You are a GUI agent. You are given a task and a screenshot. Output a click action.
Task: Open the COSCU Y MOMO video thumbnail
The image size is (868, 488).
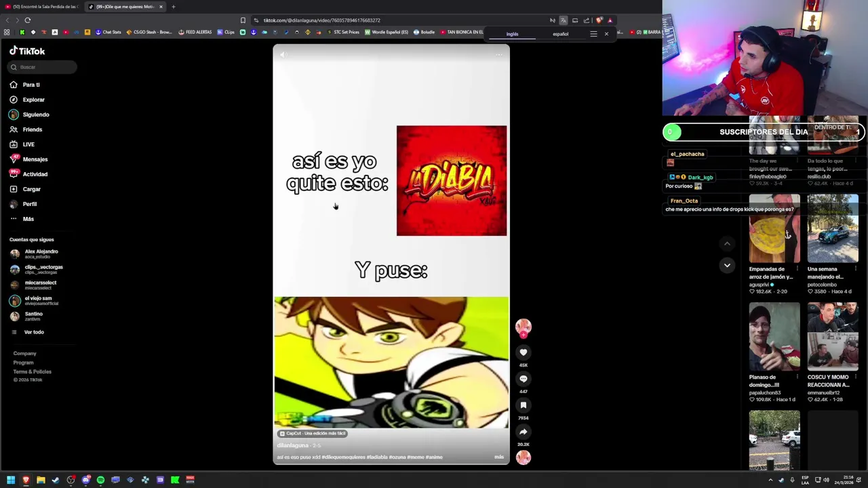833,337
